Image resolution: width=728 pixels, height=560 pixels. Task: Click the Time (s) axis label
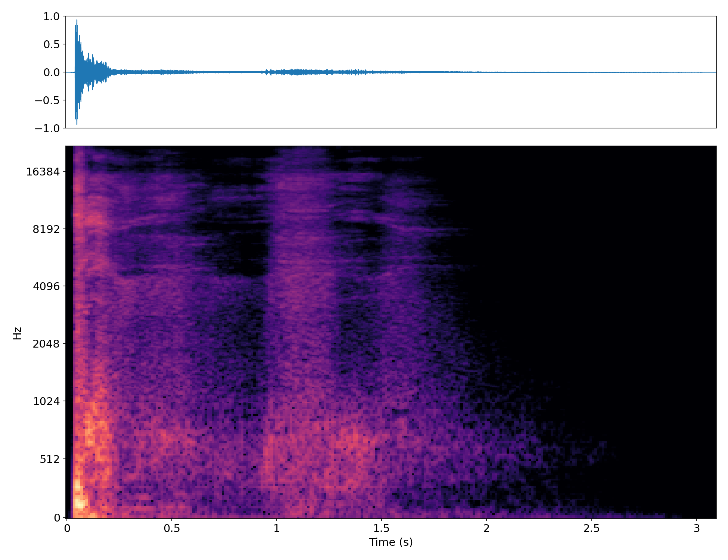coord(391,542)
